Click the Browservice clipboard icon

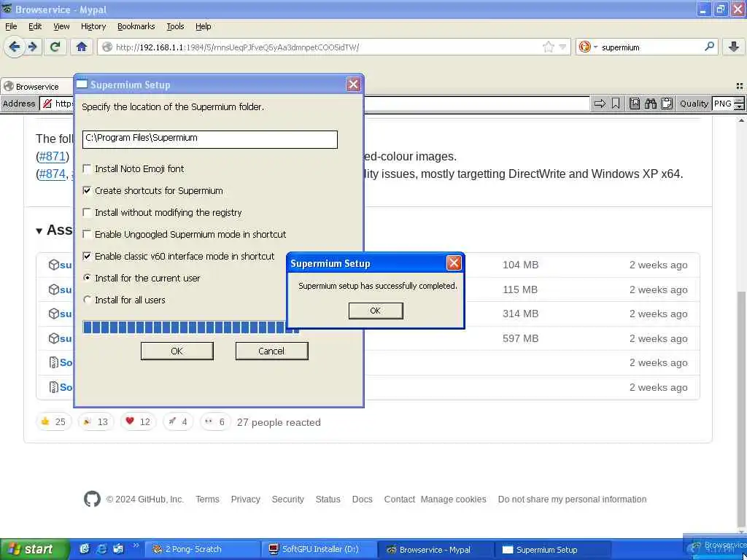(x=667, y=104)
